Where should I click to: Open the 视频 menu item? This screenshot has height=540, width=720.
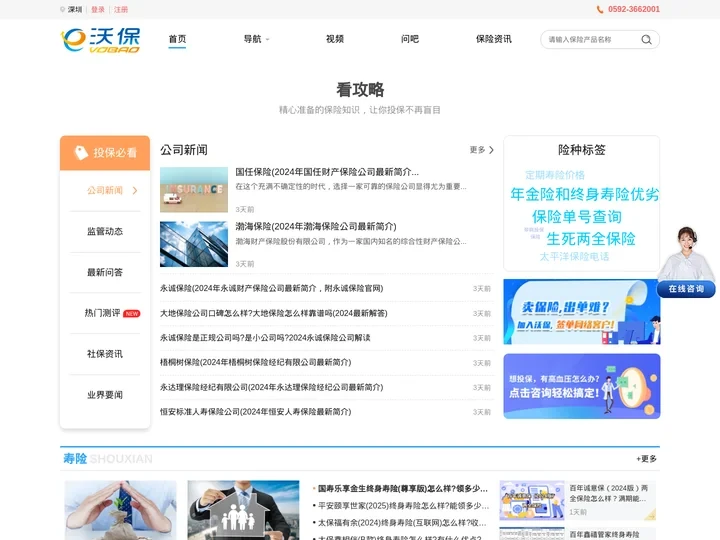point(335,39)
